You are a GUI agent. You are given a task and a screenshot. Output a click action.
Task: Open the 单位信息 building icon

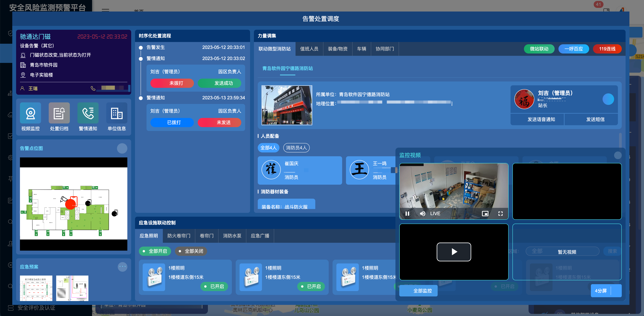[117, 113]
